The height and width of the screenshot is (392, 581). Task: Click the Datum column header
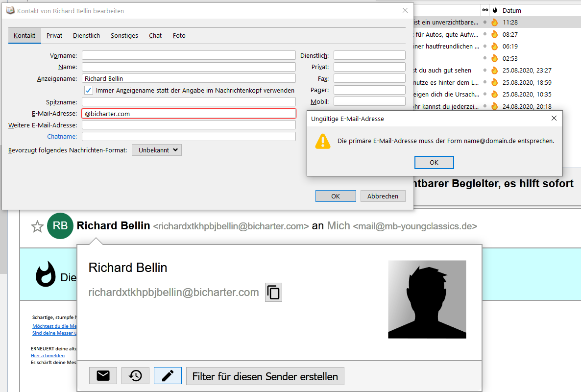(x=511, y=10)
